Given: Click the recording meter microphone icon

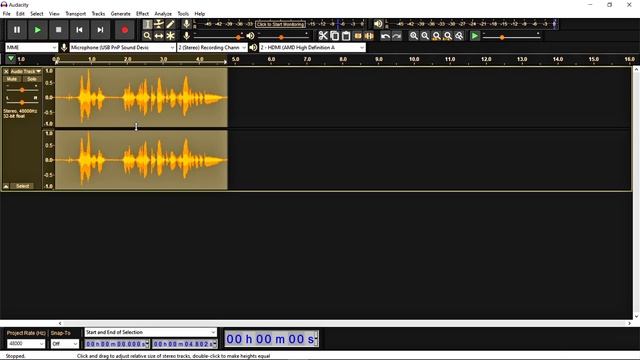Looking at the screenshot, I should click(187, 24).
